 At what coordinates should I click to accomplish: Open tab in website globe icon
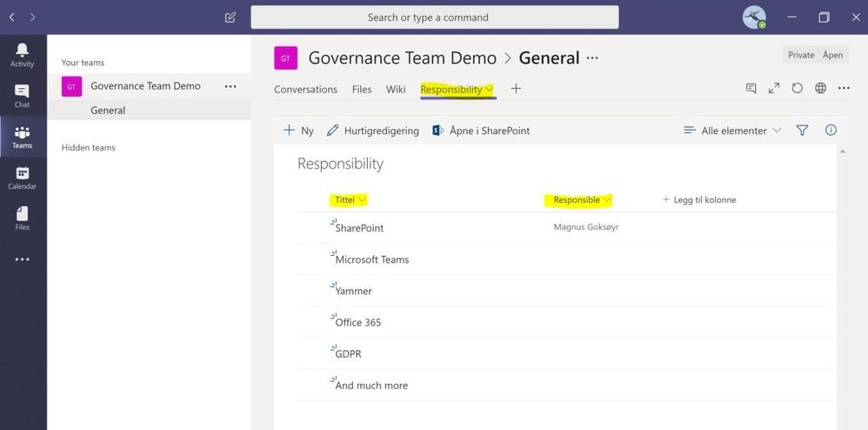[x=820, y=88]
